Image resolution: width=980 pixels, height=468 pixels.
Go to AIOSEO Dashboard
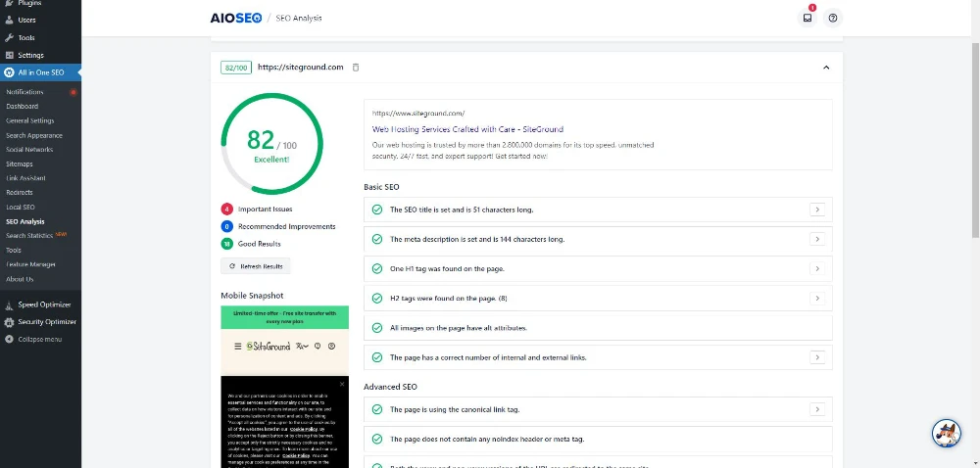pos(22,107)
